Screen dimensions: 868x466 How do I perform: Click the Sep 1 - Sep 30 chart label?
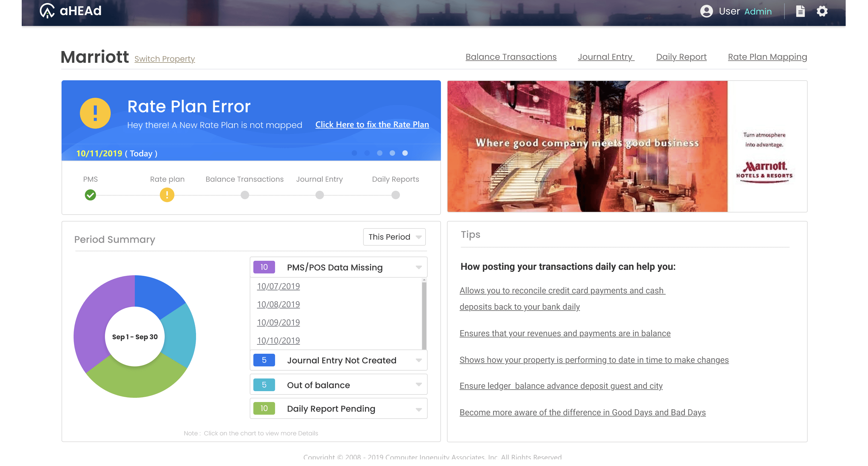pyautogui.click(x=135, y=337)
